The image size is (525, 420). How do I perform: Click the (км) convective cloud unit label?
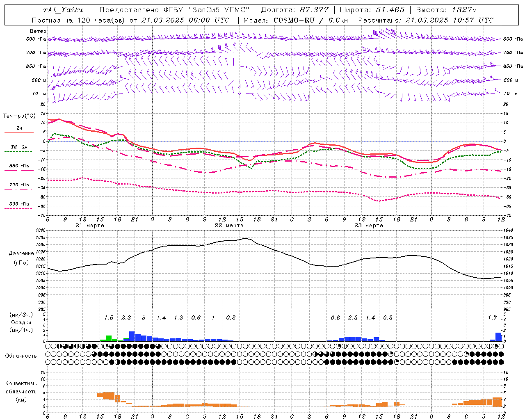point(21,399)
